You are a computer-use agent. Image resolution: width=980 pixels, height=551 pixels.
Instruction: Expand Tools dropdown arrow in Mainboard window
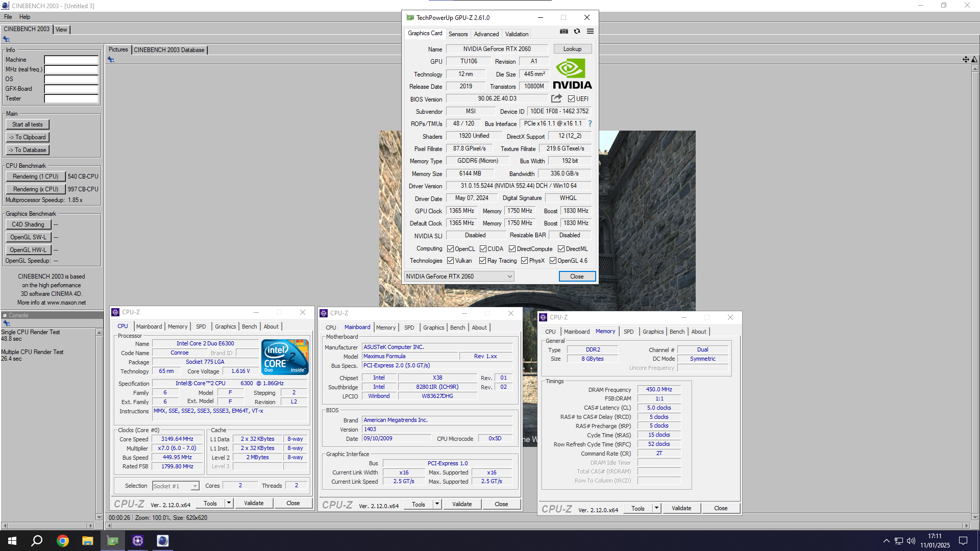coord(437,504)
